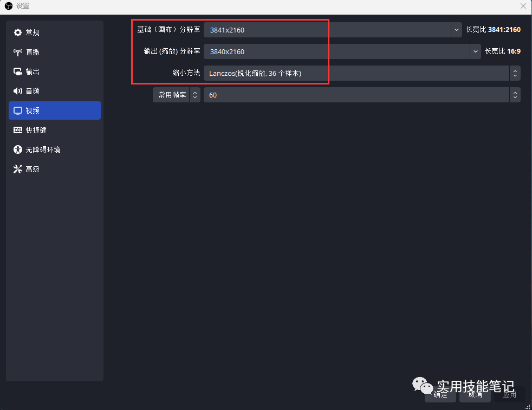Click the accessibility icon for 无障碍环境
Viewport: 532px width, 410px height.
click(18, 149)
